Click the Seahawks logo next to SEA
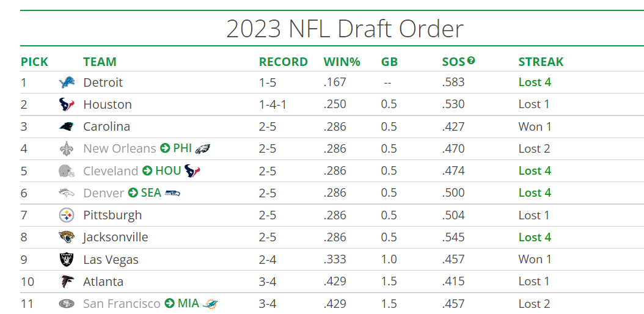 pyautogui.click(x=172, y=193)
